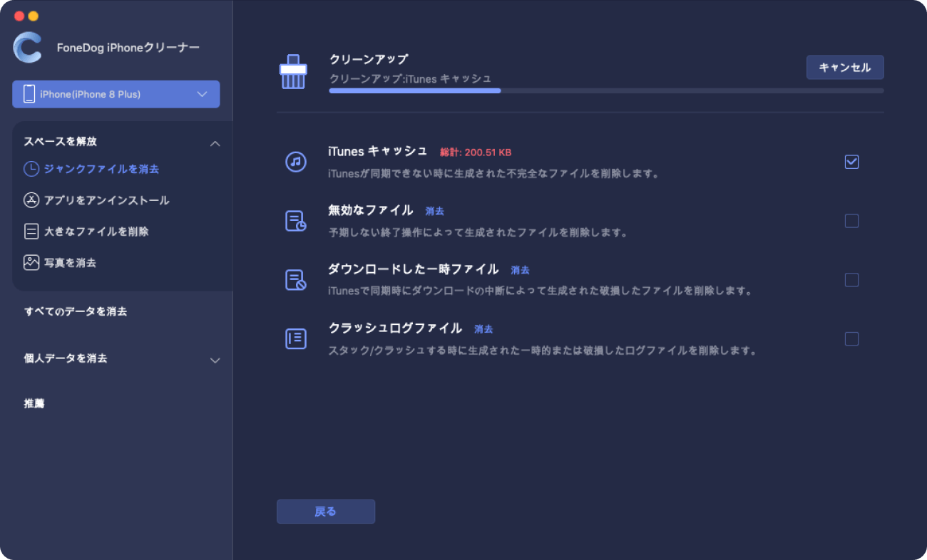
Task: Open すべてのデータを消去 section
Action: 76,311
